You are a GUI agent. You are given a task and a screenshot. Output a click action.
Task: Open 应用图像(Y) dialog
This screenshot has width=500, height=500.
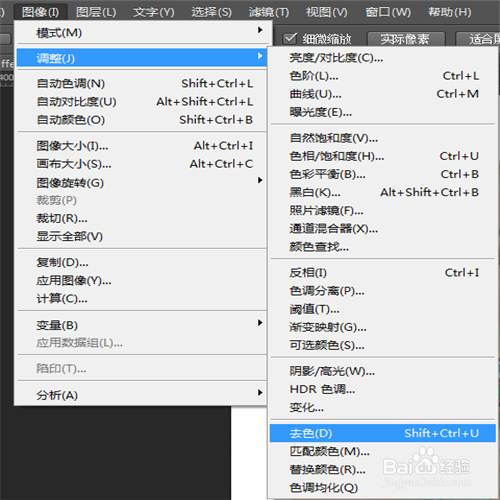(x=142, y=280)
